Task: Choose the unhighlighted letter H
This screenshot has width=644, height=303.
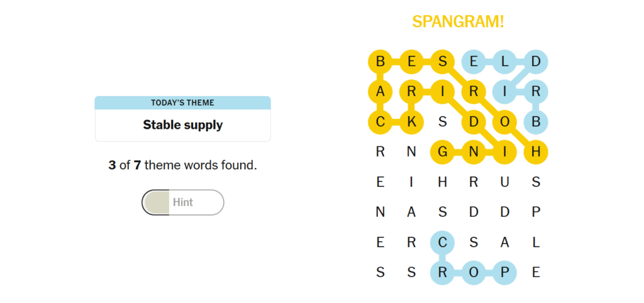Action: [442, 182]
